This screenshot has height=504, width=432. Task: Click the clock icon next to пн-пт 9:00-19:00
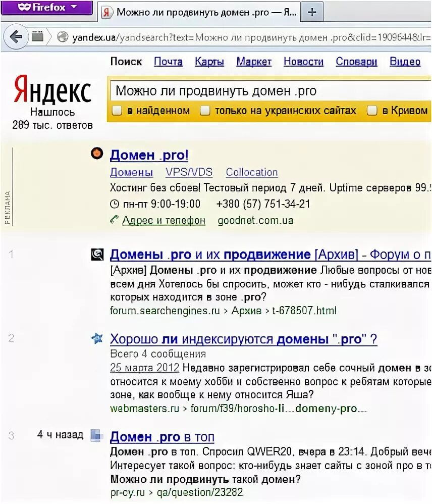click(x=115, y=204)
